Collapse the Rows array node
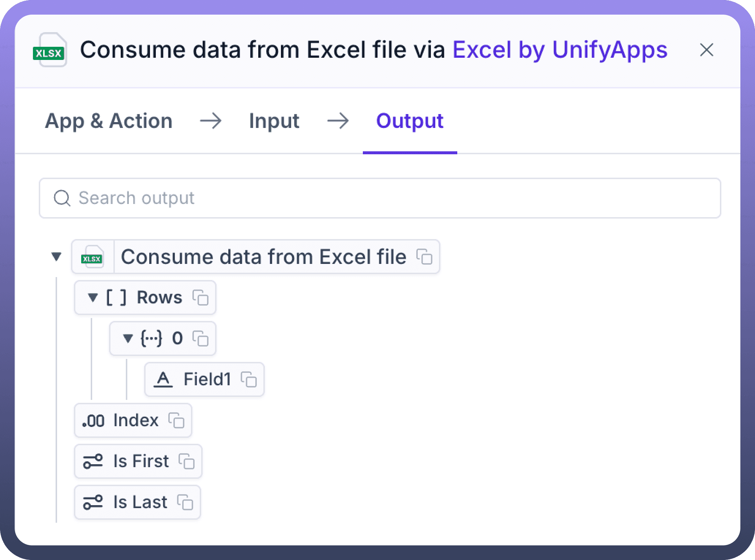Screen dimensions: 755x560 click(93, 298)
